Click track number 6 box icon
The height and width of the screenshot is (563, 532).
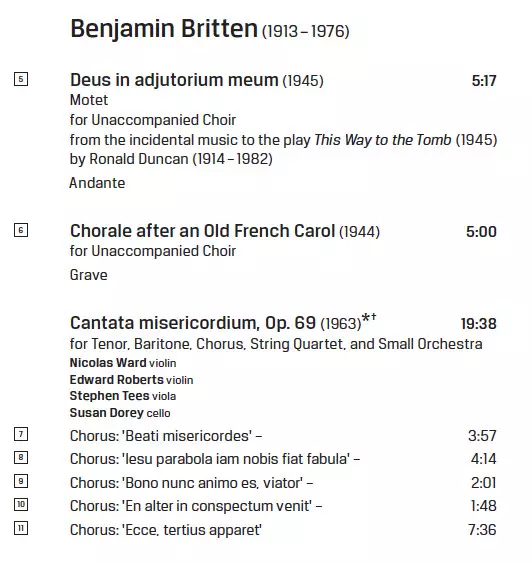point(21,230)
